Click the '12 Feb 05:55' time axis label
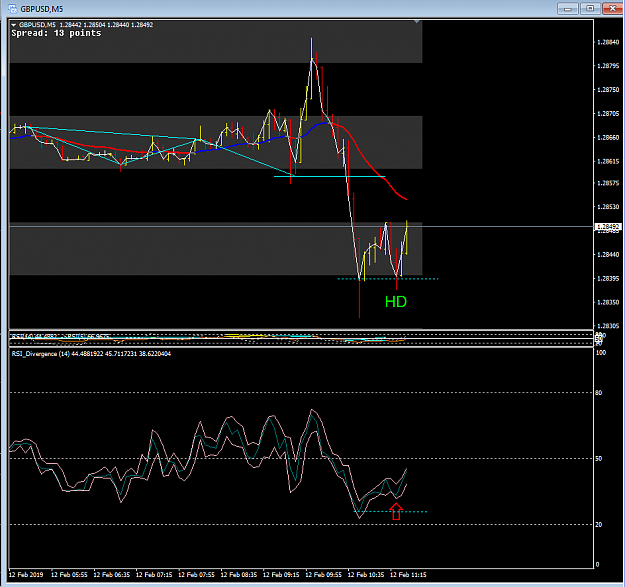This screenshot has width=625, height=587. click(x=69, y=575)
